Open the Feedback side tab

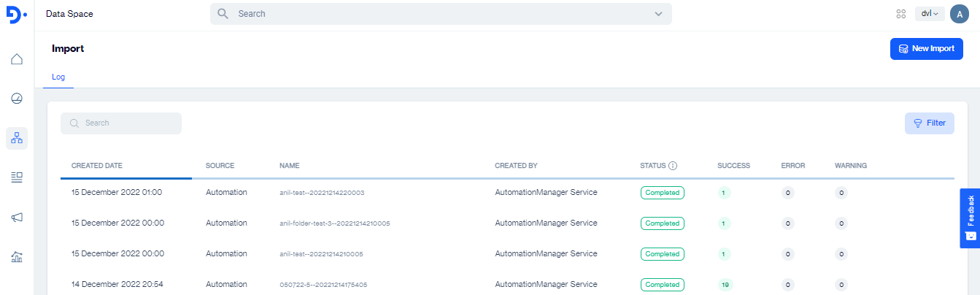970,218
